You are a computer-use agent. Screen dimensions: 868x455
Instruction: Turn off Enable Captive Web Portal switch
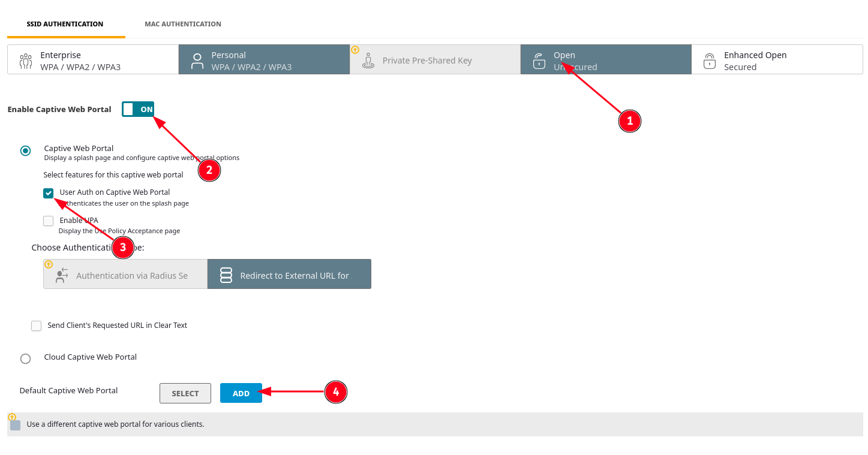138,109
